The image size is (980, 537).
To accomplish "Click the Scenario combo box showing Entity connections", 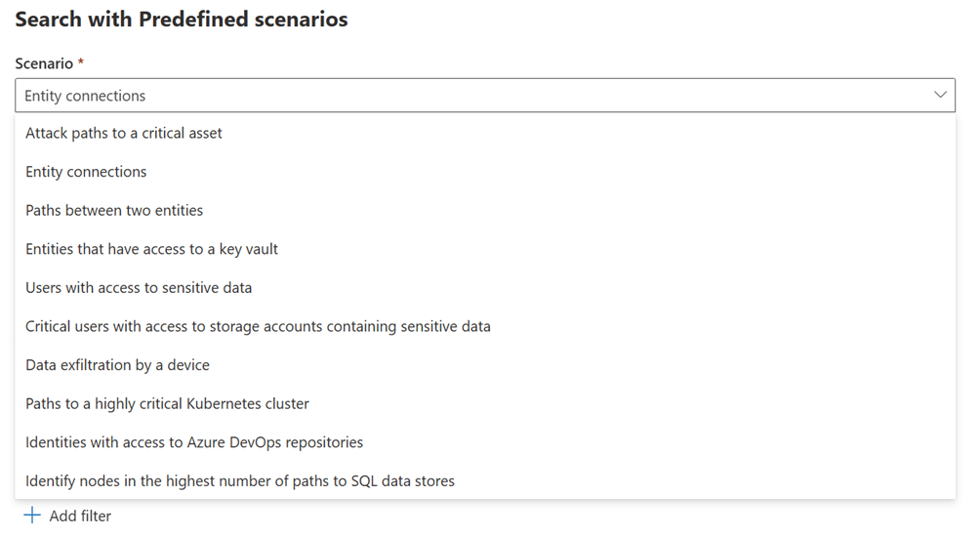I will click(x=469, y=96).
